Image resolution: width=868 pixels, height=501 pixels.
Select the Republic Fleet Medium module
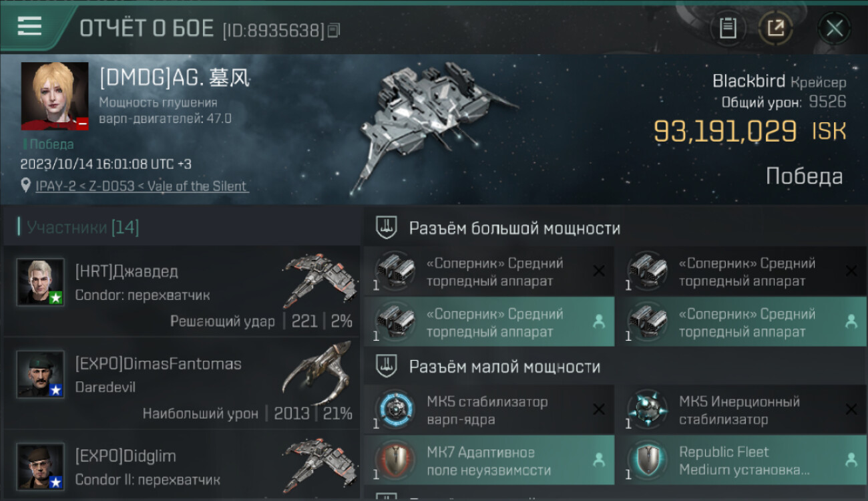[741, 460]
